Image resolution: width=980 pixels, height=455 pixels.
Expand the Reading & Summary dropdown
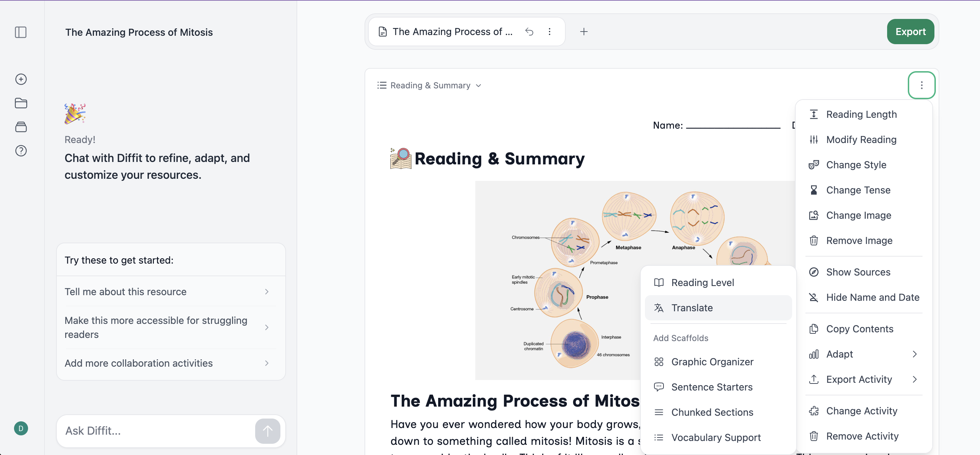click(429, 85)
